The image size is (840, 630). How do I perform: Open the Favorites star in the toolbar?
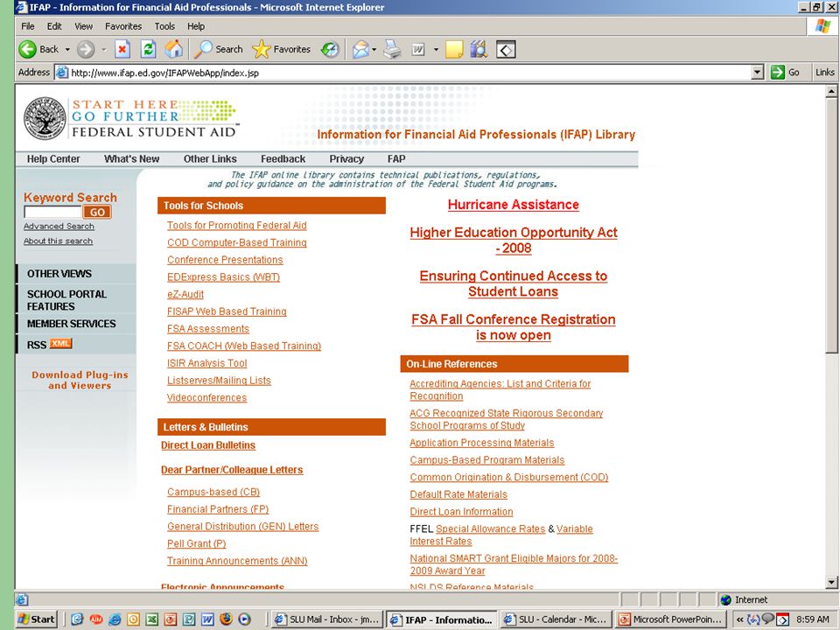click(262, 49)
